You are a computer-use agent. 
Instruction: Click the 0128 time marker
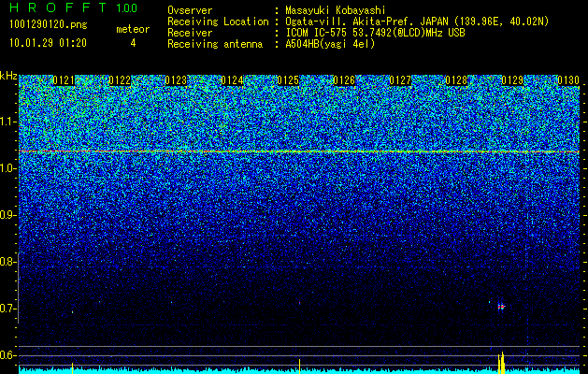point(456,80)
